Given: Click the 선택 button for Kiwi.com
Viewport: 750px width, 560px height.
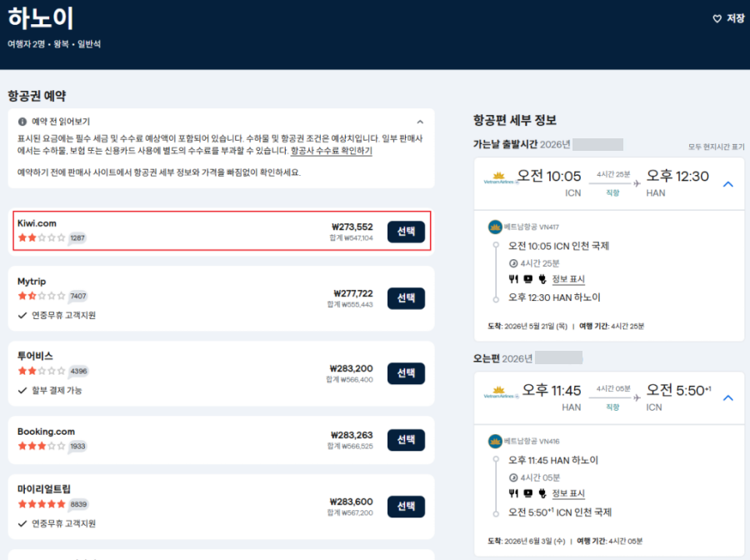Looking at the screenshot, I should [x=406, y=232].
